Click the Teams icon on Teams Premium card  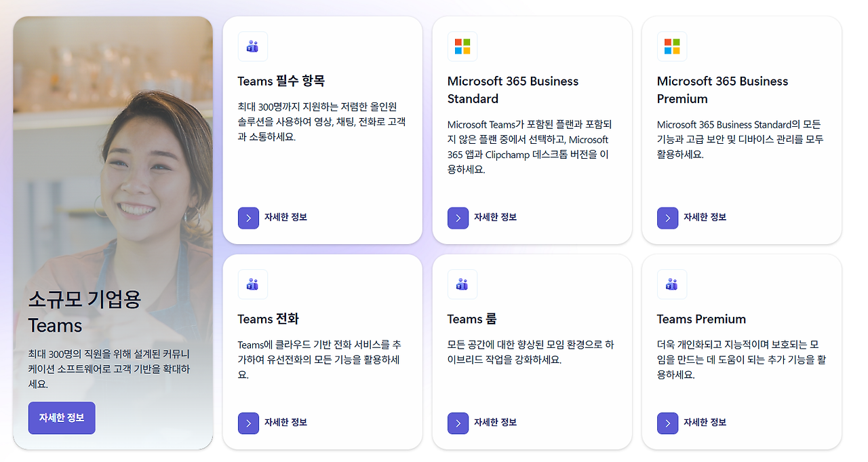672,284
